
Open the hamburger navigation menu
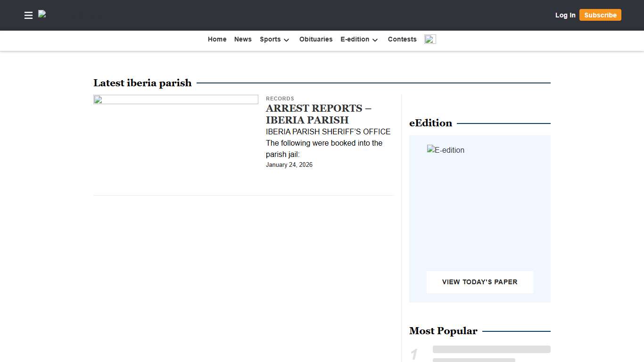(28, 15)
